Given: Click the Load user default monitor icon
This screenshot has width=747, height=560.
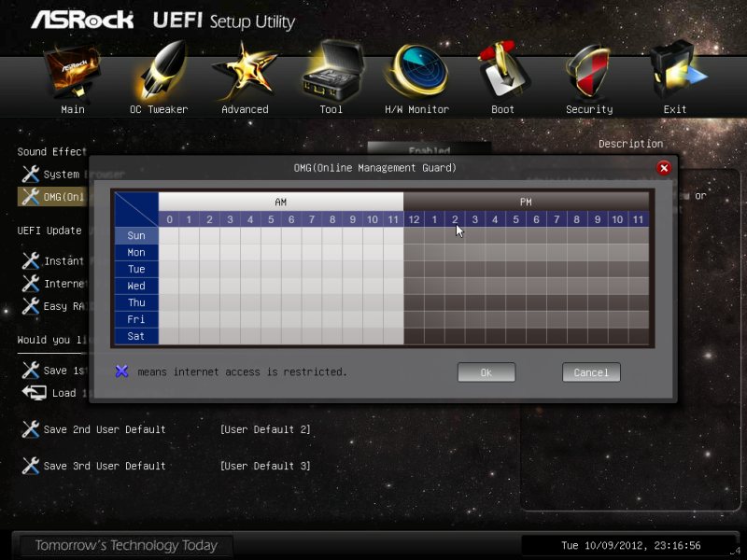Looking at the screenshot, I should (x=35, y=393).
